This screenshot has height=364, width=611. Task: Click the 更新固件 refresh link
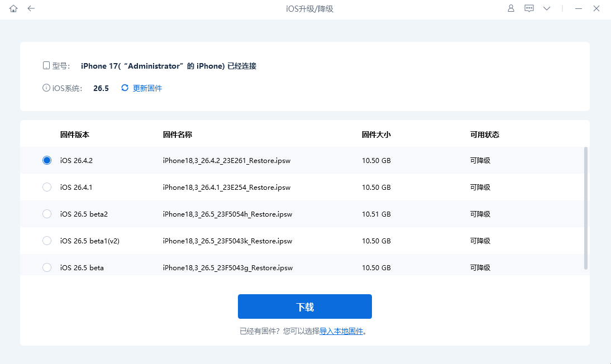click(x=147, y=88)
